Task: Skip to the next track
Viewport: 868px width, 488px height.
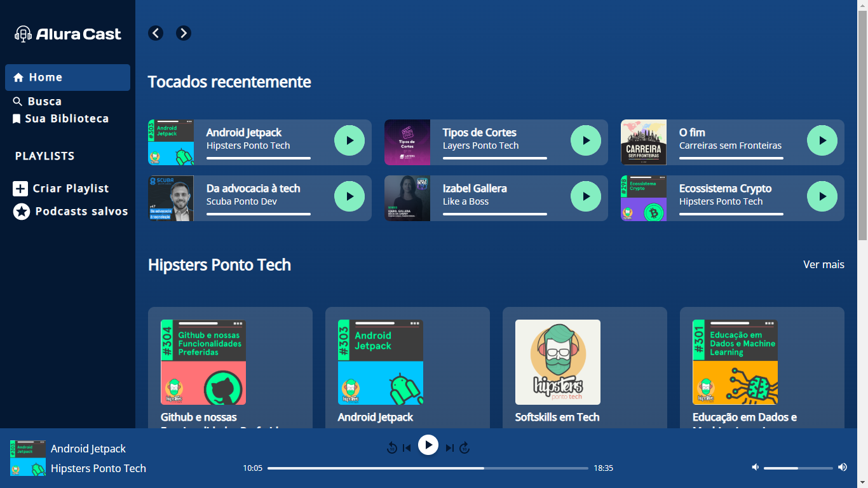Action: [449, 448]
